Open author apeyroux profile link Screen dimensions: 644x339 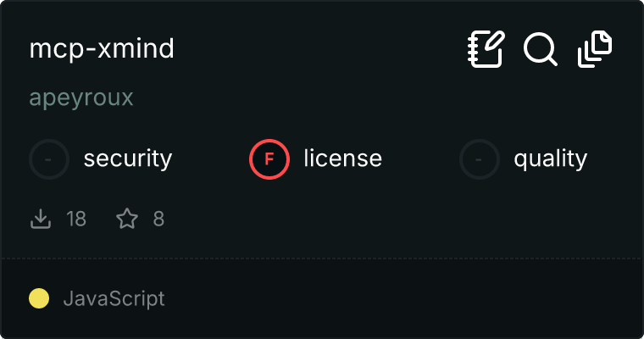81,98
